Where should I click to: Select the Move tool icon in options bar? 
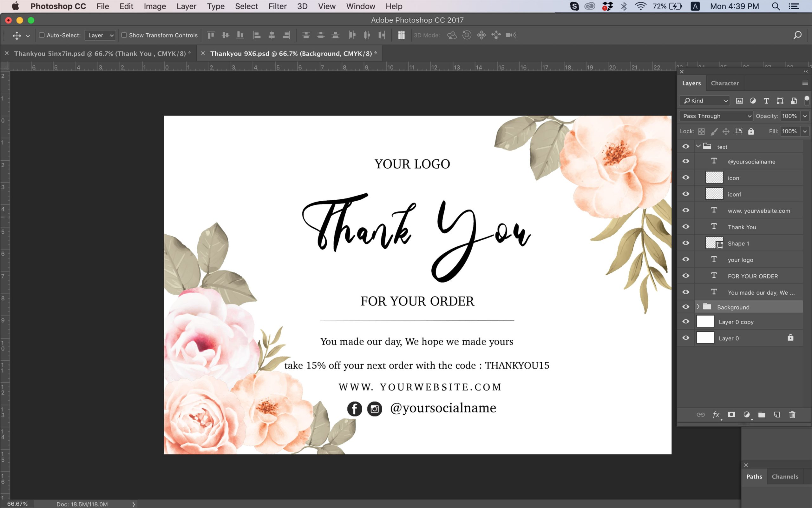[17, 35]
